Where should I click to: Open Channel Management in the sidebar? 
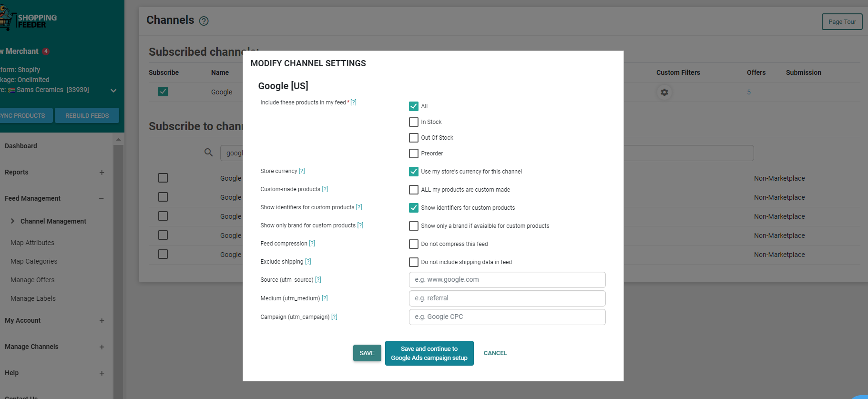click(53, 221)
